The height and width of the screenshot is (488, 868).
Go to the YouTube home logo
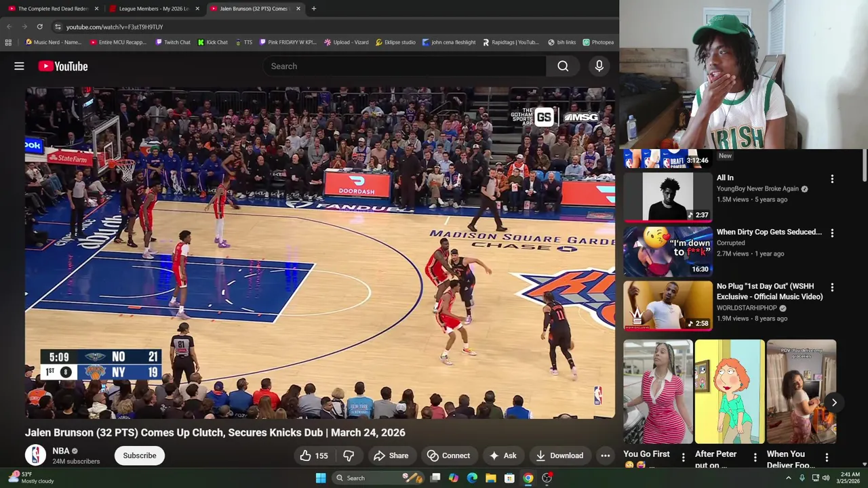click(x=63, y=66)
